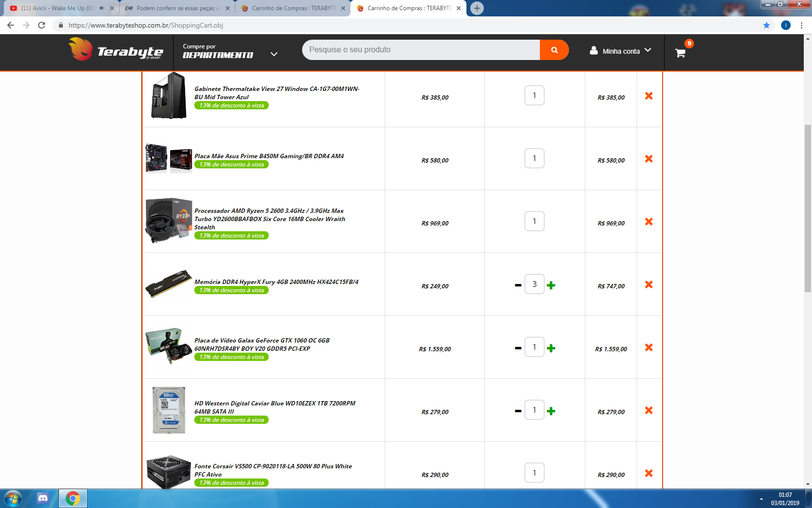Open a new browser tab
This screenshot has width=812, height=508.
click(477, 8)
